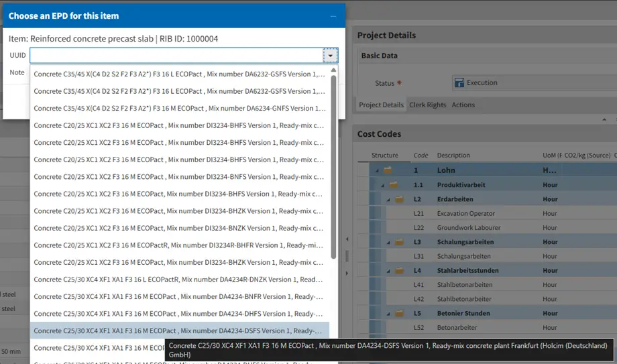Pick the ECOPactR mix DI3234R-BHFR entry
Screen dimensions: 617x364
point(178,245)
